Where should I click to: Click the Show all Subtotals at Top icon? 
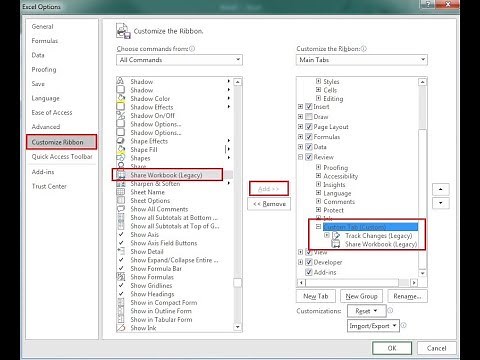point(121,226)
